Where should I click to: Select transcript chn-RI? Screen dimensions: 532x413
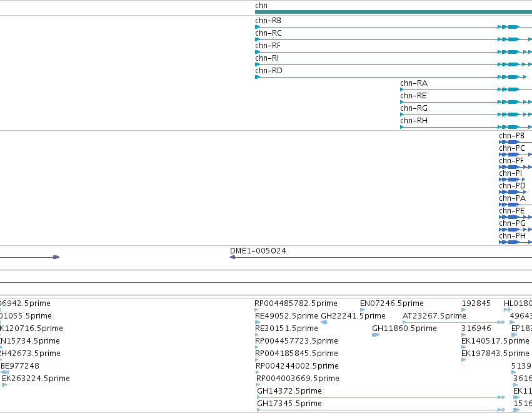(267, 58)
